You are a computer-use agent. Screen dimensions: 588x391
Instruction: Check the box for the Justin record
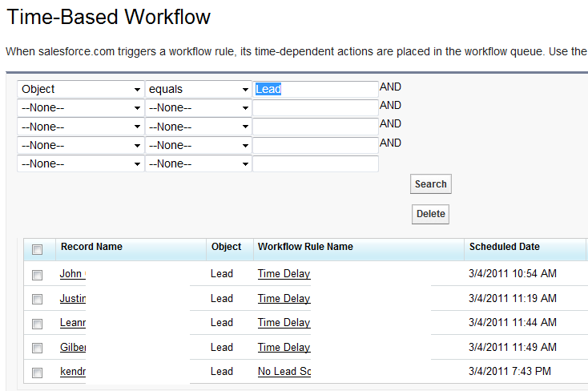[x=37, y=299]
